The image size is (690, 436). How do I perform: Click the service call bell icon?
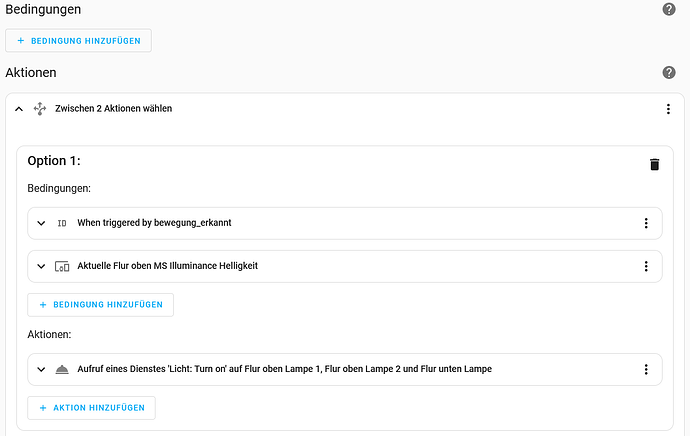click(62, 369)
